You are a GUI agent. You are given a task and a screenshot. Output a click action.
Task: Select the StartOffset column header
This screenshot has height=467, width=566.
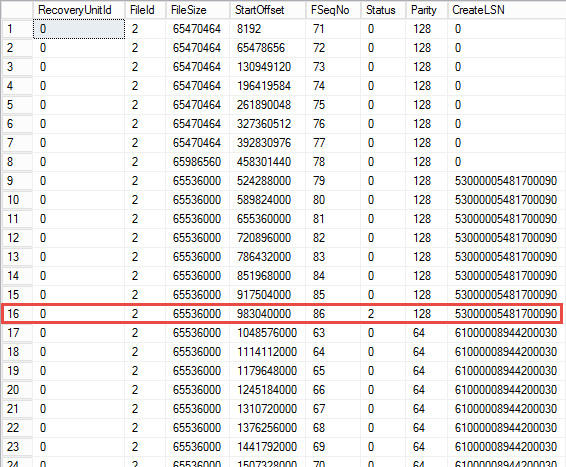coord(268,10)
